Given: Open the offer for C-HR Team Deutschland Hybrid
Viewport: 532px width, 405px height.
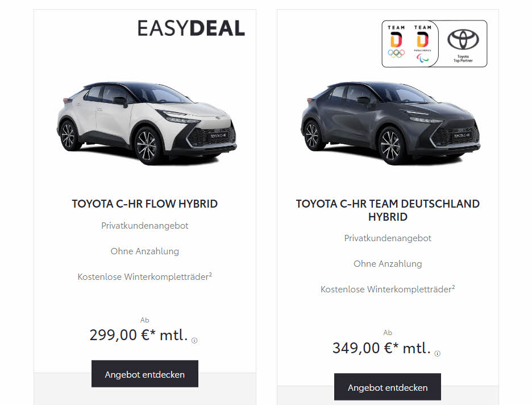Looking at the screenshot, I should (x=388, y=387).
